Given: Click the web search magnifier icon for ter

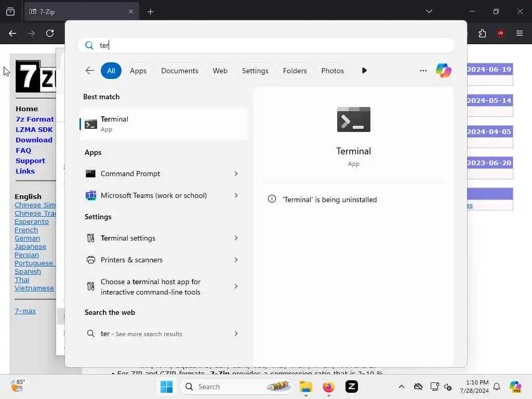Looking at the screenshot, I should [x=90, y=334].
